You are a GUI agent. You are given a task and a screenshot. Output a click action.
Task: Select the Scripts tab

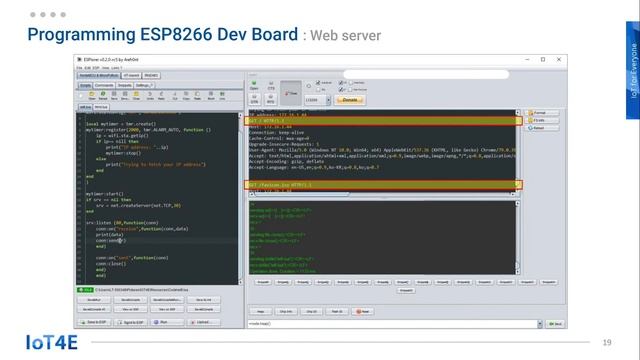(85, 85)
